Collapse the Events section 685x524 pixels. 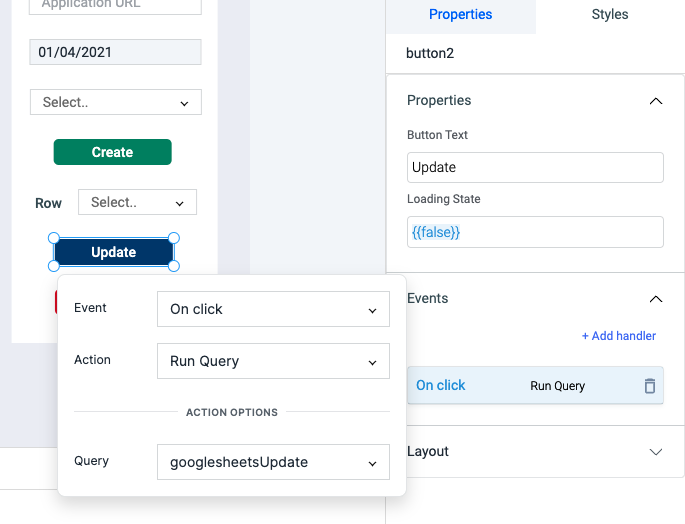point(656,299)
